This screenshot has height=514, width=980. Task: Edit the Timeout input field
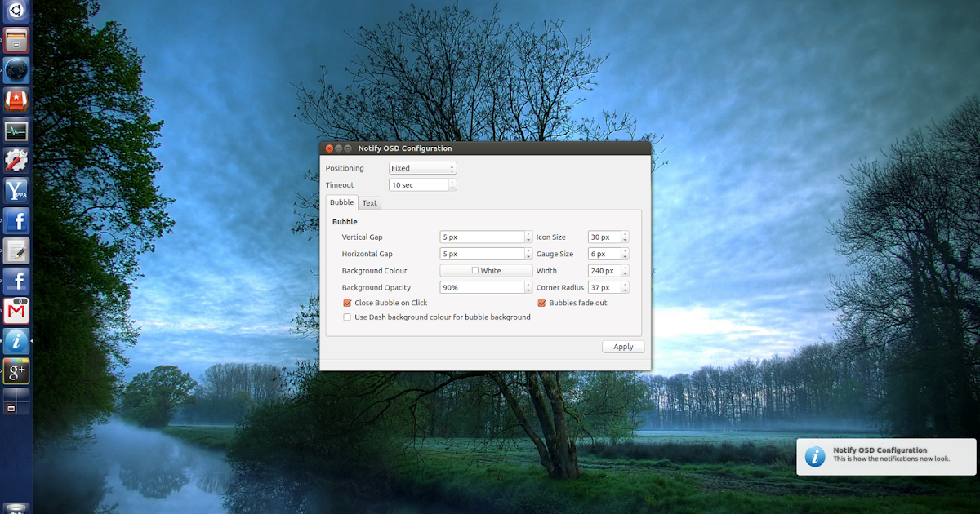click(418, 184)
